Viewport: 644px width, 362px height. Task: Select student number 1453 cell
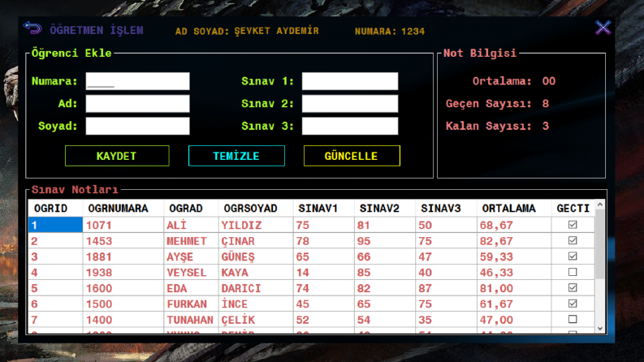click(x=123, y=241)
